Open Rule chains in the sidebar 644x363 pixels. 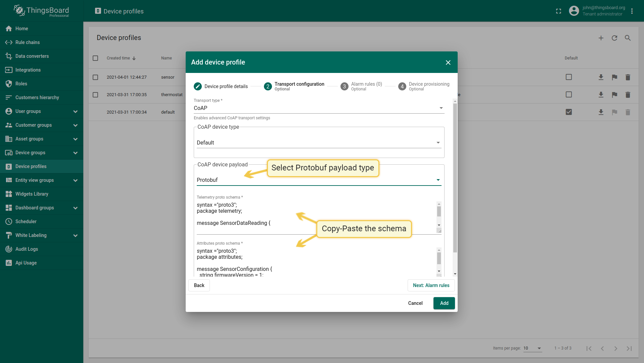tap(42, 42)
